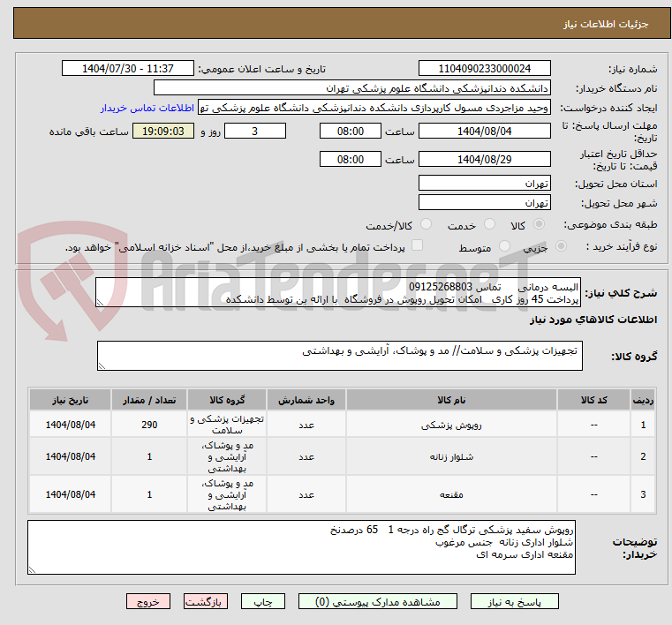Click the response deadline date 1404/08/04 field
The width and height of the screenshot is (672, 625).
click(484, 131)
